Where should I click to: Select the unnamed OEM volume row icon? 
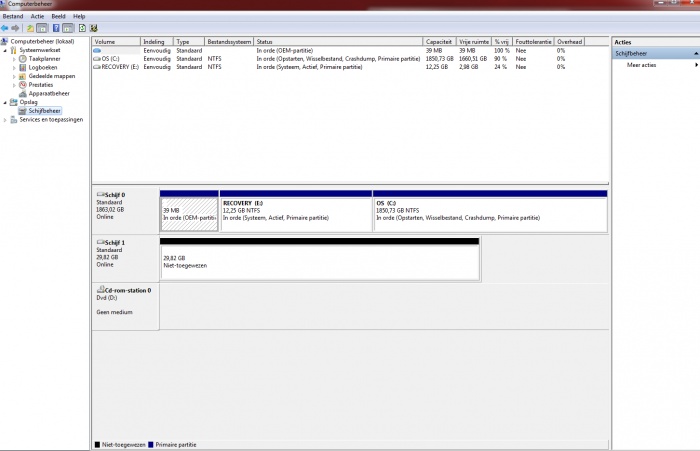[x=97, y=51]
